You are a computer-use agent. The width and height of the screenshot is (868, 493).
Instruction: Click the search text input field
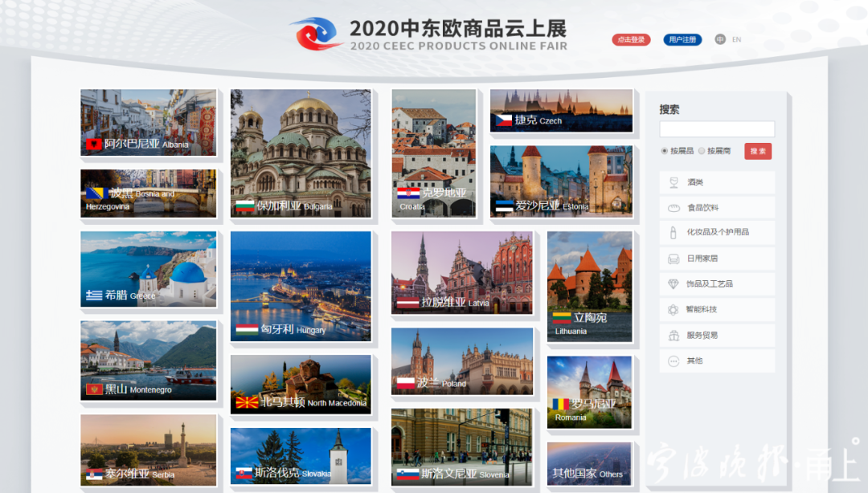pyautogui.click(x=717, y=129)
